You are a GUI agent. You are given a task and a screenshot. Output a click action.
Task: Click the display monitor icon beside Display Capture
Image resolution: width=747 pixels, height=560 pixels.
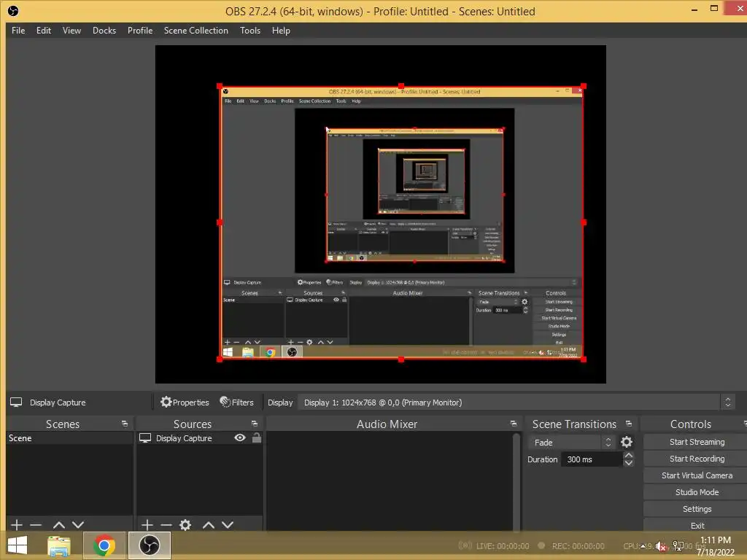point(16,402)
